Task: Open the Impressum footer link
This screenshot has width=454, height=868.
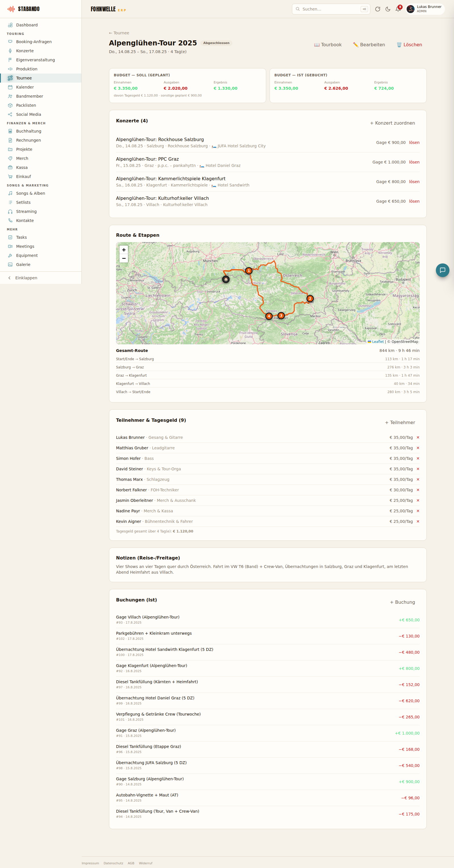Action: coord(90,863)
